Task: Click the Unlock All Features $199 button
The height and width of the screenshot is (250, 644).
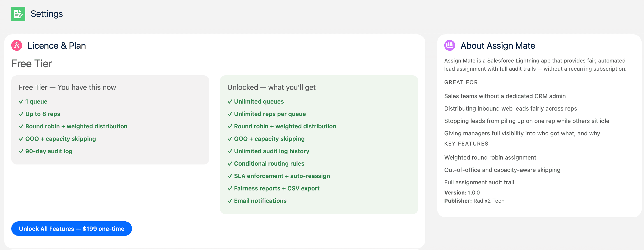Action: pos(72,229)
